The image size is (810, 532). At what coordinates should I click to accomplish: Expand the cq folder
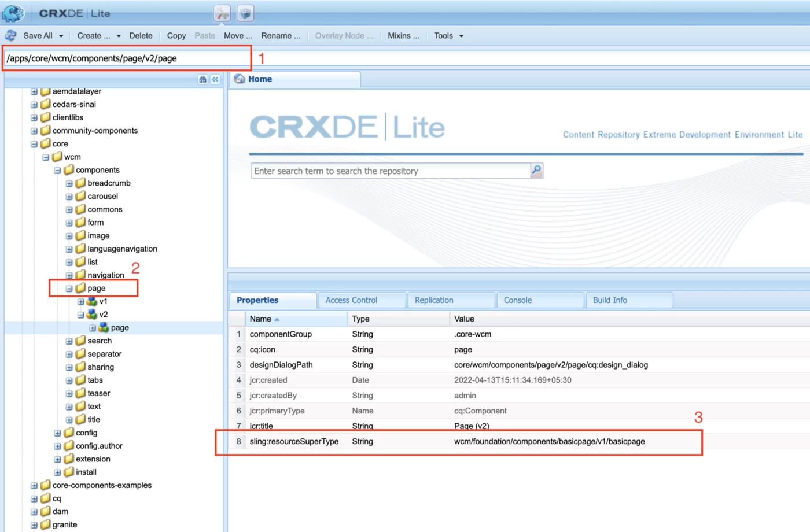tap(34, 498)
